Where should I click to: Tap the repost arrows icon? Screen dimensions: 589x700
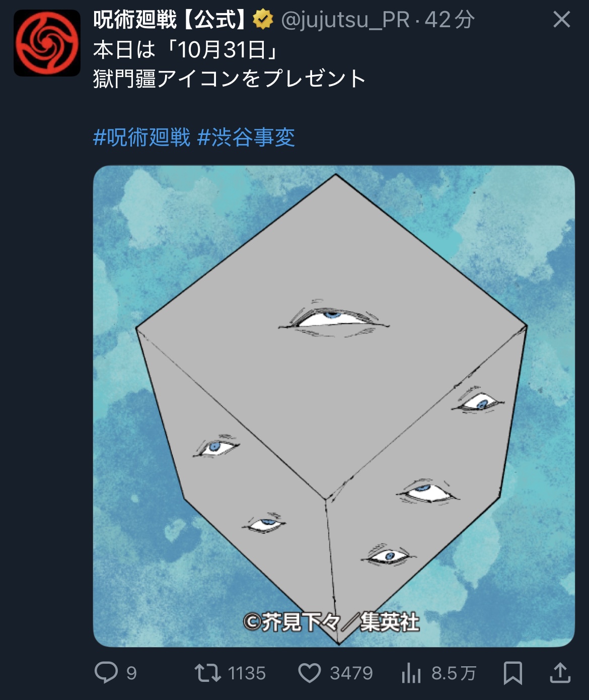pyautogui.click(x=208, y=673)
